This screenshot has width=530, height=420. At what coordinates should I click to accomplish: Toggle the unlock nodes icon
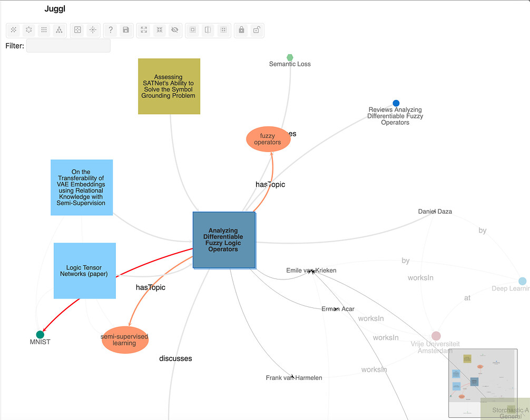click(x=257, y=30)
